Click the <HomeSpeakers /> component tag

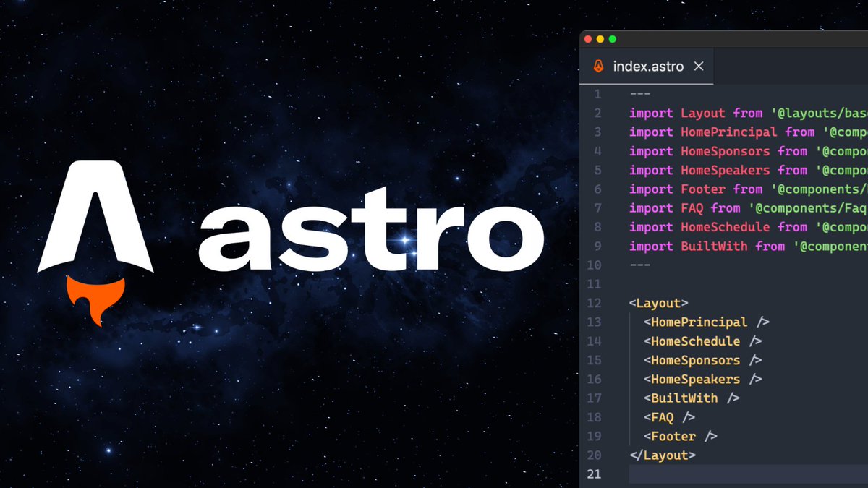click(703, 380)
